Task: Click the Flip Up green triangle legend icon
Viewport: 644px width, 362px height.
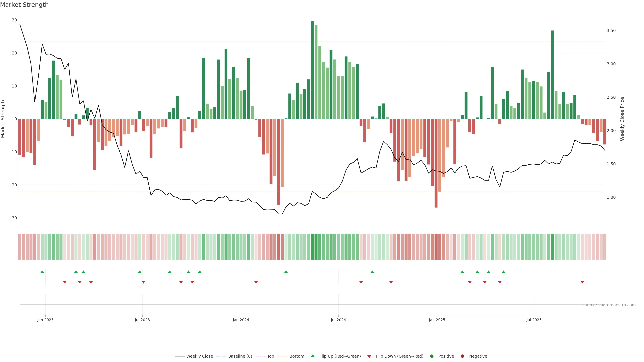Action: 312,356
